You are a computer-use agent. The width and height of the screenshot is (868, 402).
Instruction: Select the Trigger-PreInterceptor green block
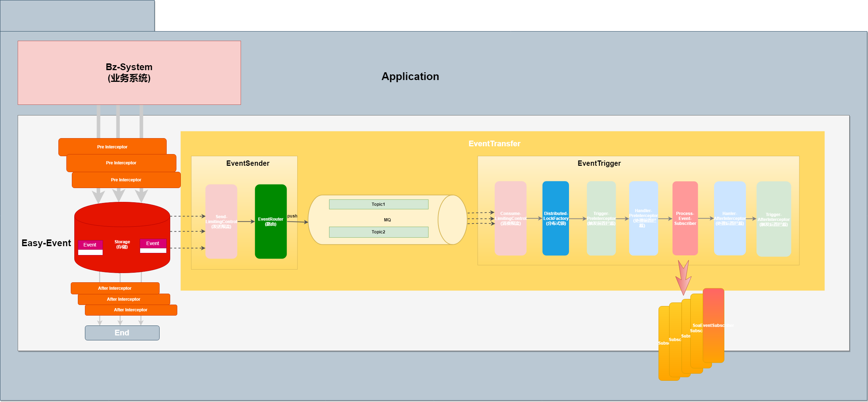coord(601,219)
